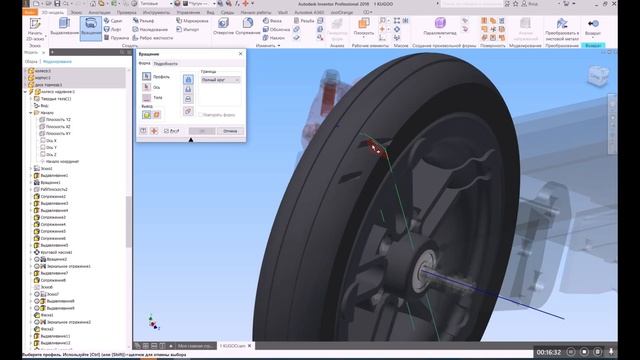640x360 pixels.
Task: Open the Полный круг extents dropdown
Action: pos(220,80)
